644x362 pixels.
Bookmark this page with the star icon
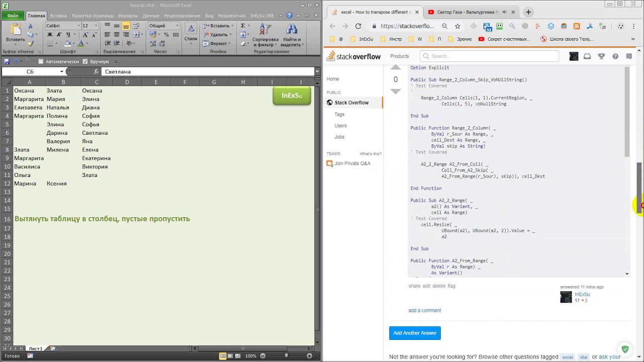tap(457, 26)
